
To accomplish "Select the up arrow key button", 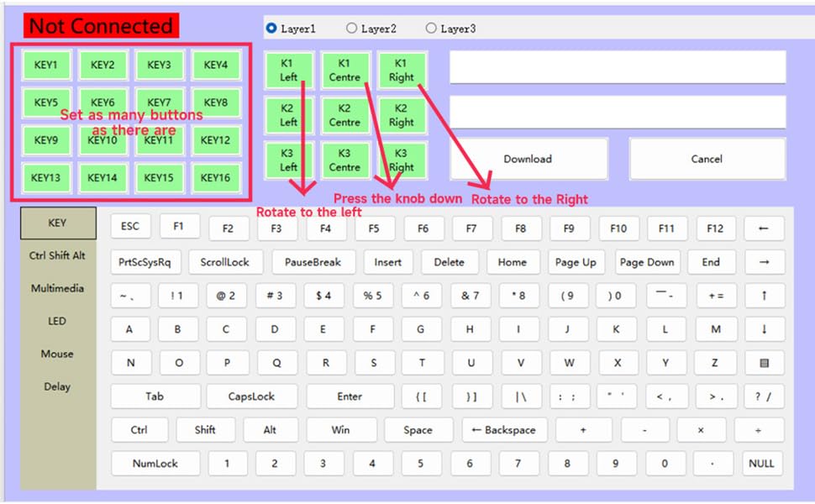I will pyautogui.click(x=764, y=296).
